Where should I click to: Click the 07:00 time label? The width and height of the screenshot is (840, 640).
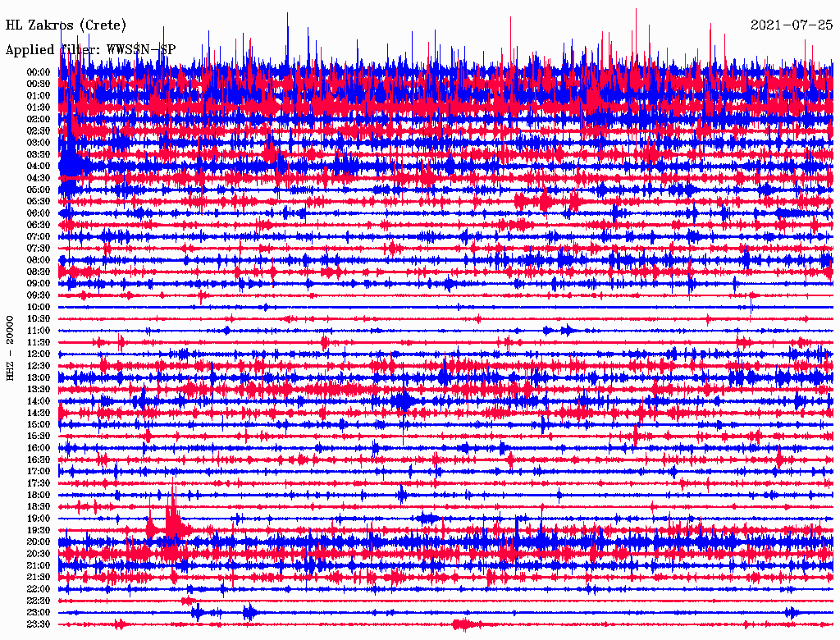click(x=39, y=236)
